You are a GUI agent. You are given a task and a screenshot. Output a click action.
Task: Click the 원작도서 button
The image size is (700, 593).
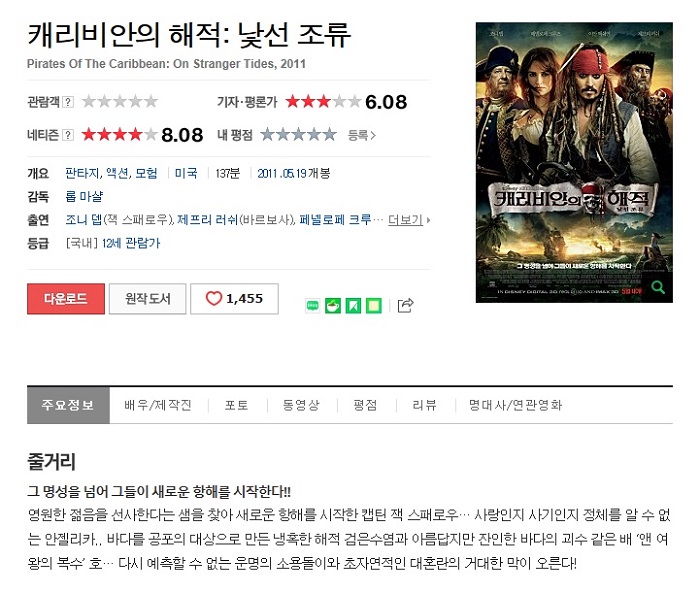(x=148, y=299)
